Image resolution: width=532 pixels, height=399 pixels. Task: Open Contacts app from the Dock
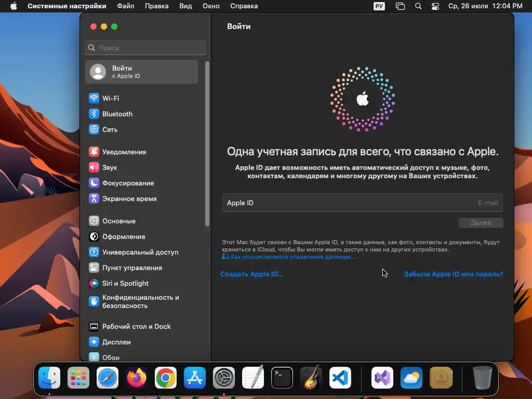coord(441,378)
